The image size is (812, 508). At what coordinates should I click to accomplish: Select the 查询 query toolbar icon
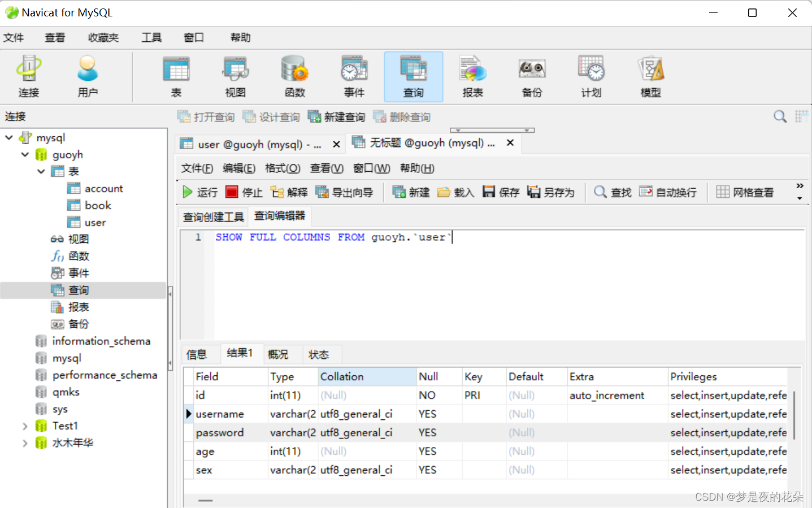(x=414, y=77)
